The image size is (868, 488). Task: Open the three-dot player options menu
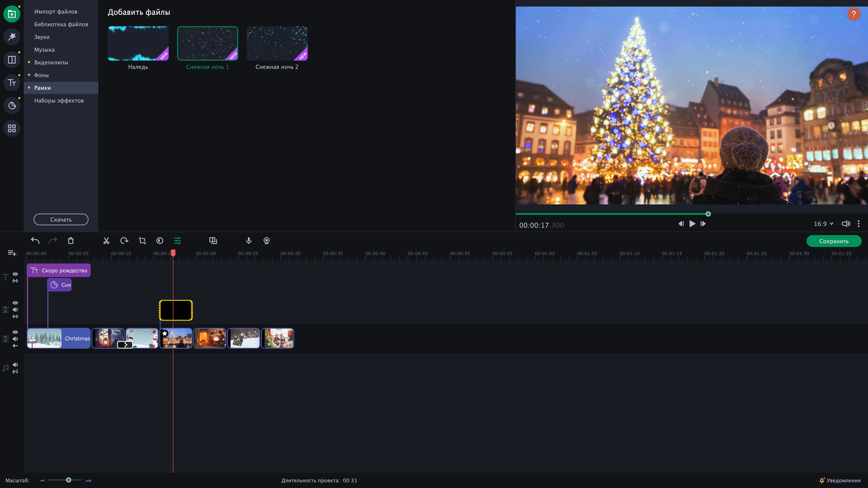(859, 224)
